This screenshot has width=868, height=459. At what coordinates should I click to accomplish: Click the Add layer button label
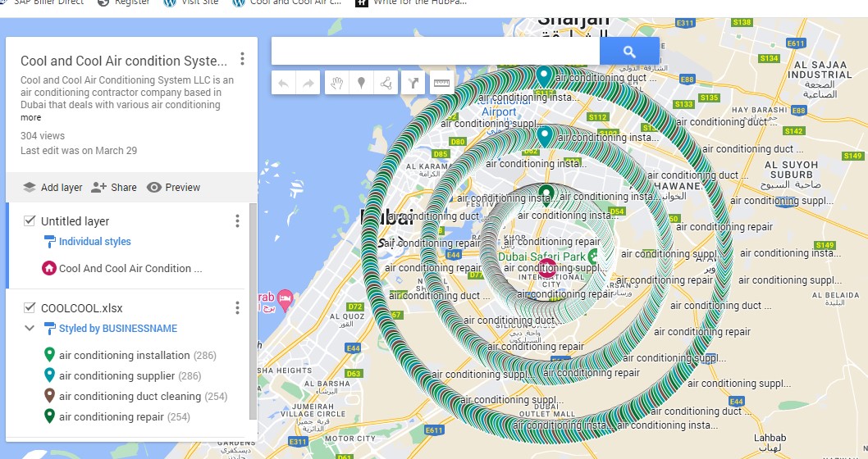point(62,188)
